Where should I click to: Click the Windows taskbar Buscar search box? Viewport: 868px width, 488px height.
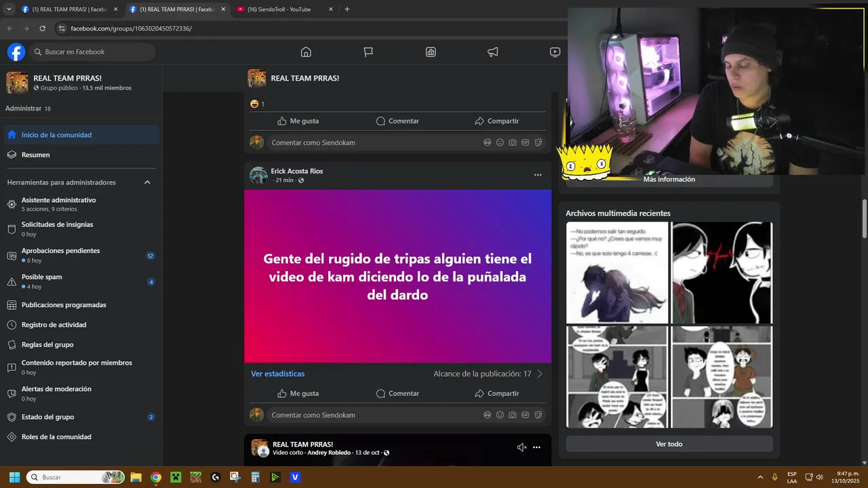pos(75,477)
